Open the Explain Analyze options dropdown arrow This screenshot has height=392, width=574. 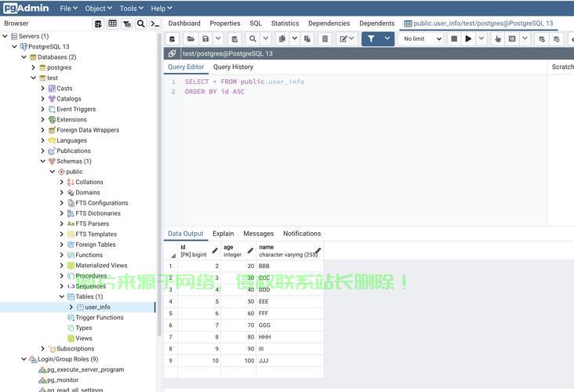525,38
